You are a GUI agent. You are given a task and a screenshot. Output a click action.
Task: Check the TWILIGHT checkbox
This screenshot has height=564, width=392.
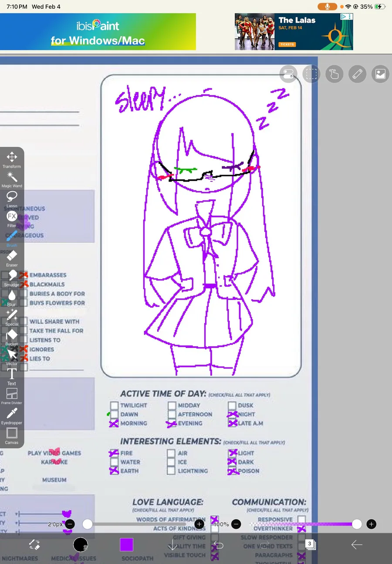click(114, 405)
